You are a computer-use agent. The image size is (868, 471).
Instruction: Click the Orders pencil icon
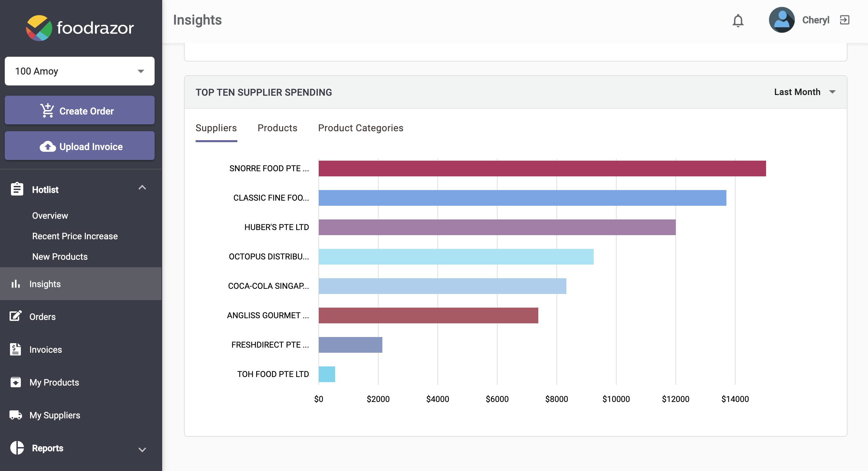point(16,316)
